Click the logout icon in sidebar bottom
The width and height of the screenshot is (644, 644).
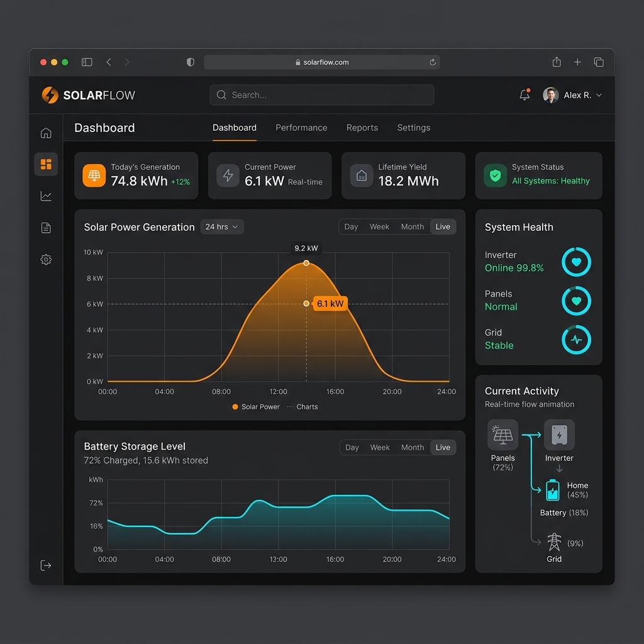(x=45, y=565)
